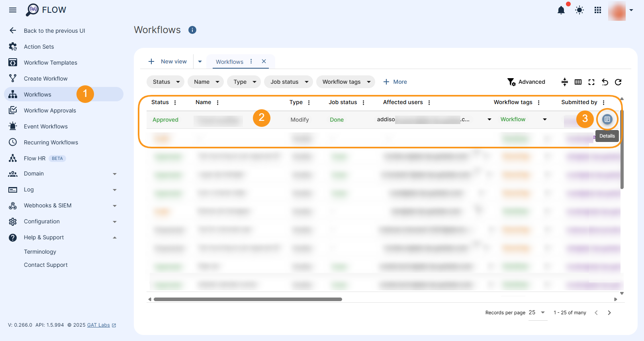Image resolution: width=644 pixels, height=341 pixels.
Task: Click the FLOW logo icon
Action: pyautogui.click(x=32, y=10)
